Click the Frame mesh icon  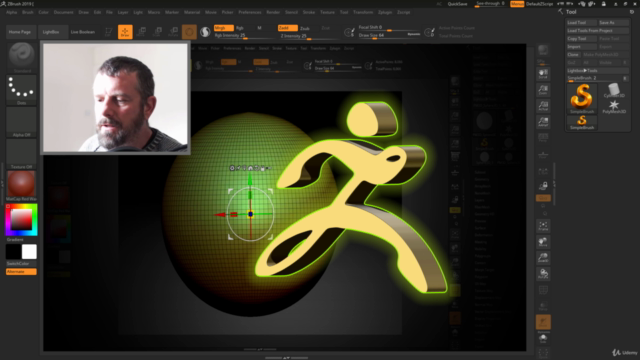pyautogui.click(x=543, y=226)
